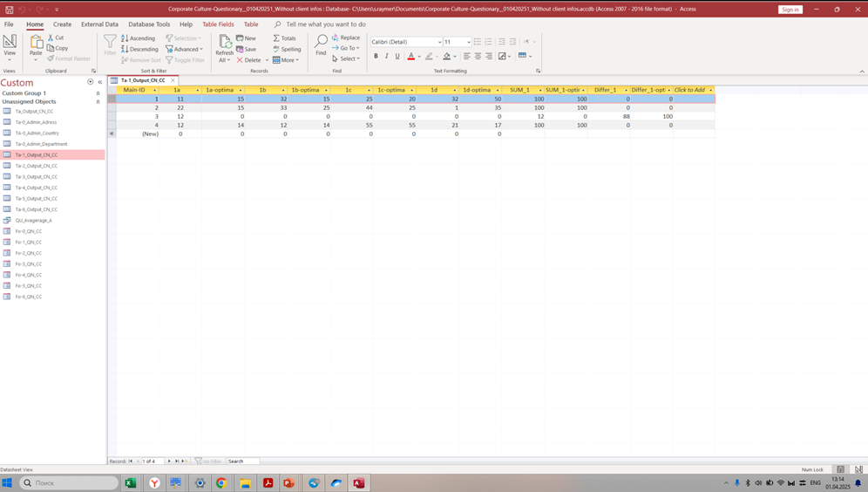Select the SUM_1 column header
The image size is (868, 492).
coord(523,90)
